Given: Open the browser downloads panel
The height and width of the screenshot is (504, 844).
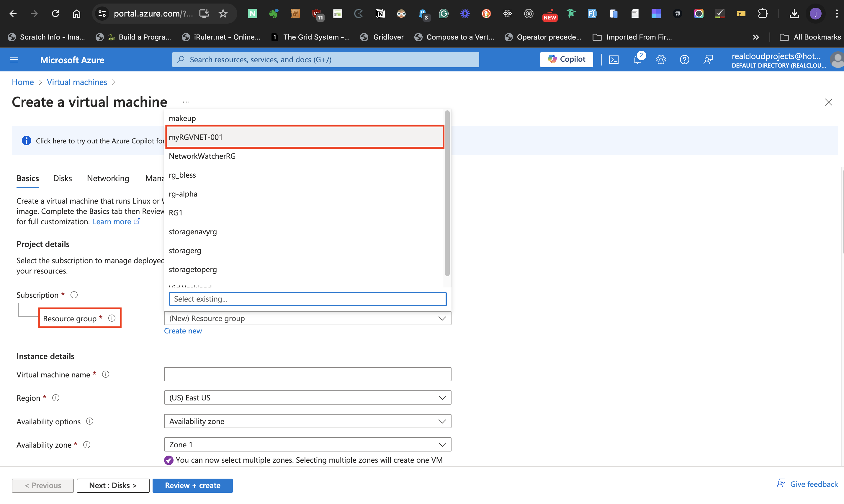Looking at the screenshot, I should click(794, 14).
